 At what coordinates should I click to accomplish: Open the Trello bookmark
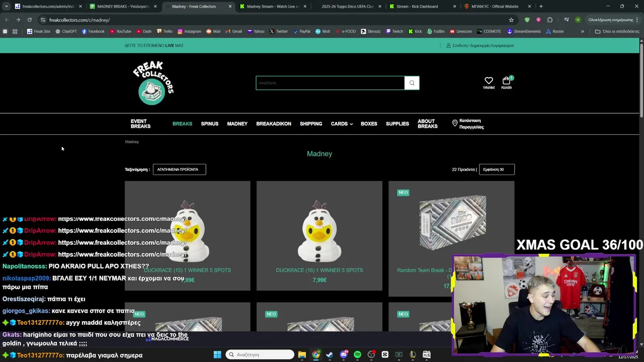tap(164, 31)
